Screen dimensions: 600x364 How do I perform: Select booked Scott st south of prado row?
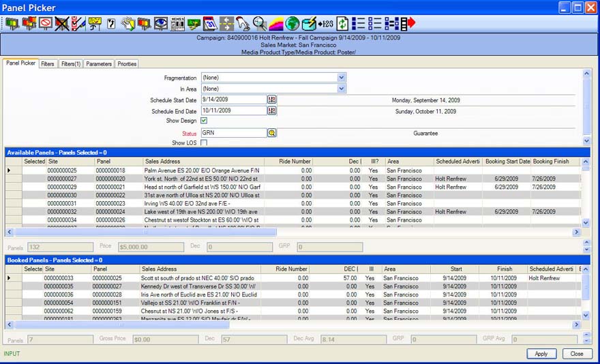[x=293, y=278]
